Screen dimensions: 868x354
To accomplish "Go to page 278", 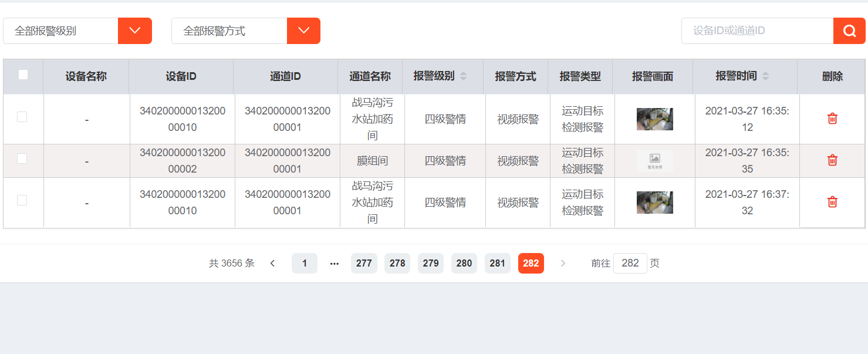I will (x=397, y=263).
